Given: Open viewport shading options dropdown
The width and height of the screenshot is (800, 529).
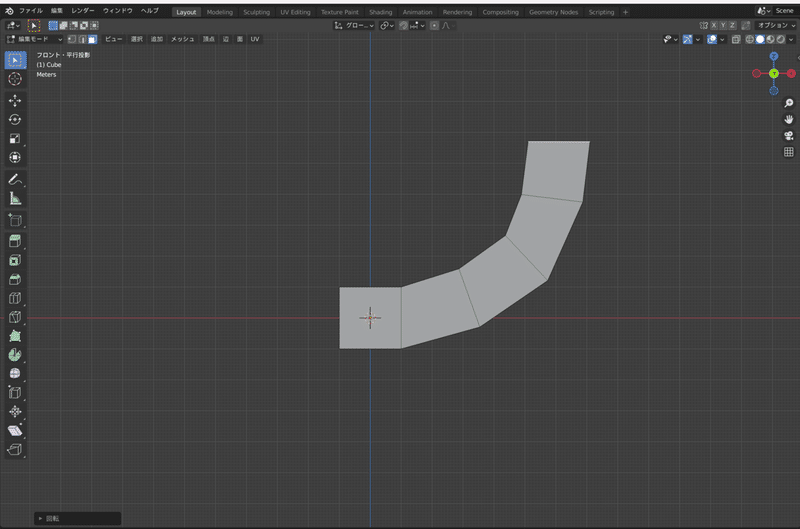Looking at the screenshot, I should (791, 39).
